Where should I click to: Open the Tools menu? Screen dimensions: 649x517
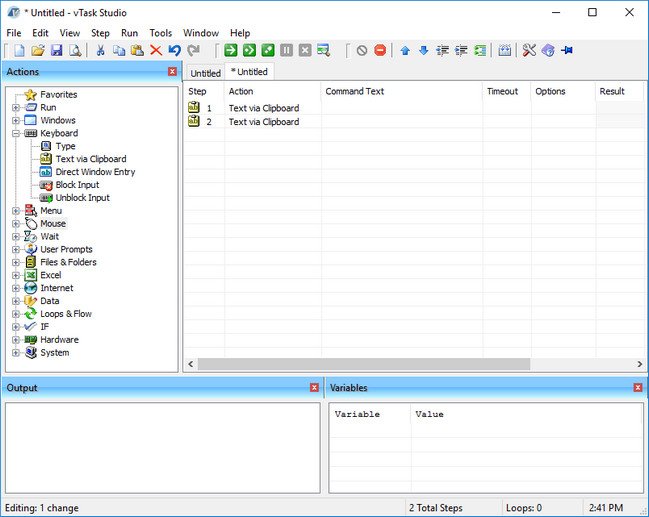click(x=161, y=33)
